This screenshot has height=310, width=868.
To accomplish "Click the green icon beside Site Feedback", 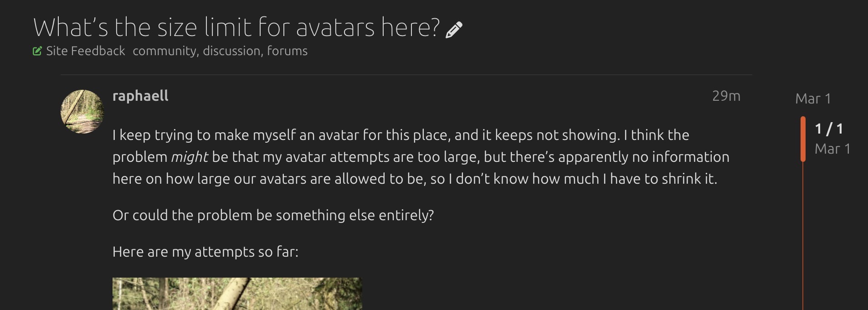I will [x=37, y=51].
